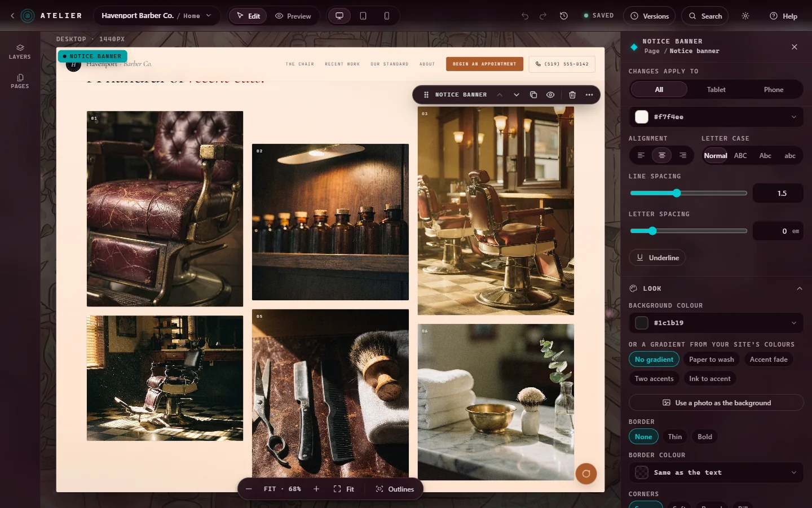Zoom in with the plus icon
Screen dimensions: 812x508
pyautogui.click(x=316, y=489)
